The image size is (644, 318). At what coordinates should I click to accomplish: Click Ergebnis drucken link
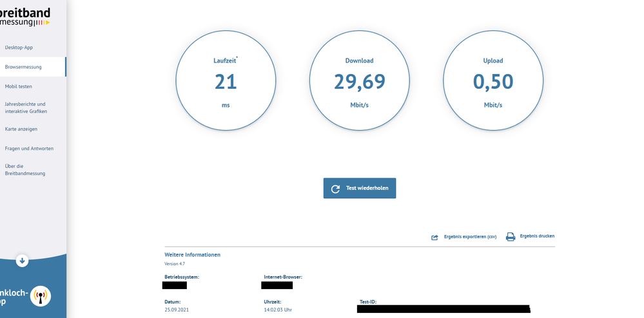click(x=537, y=236)
